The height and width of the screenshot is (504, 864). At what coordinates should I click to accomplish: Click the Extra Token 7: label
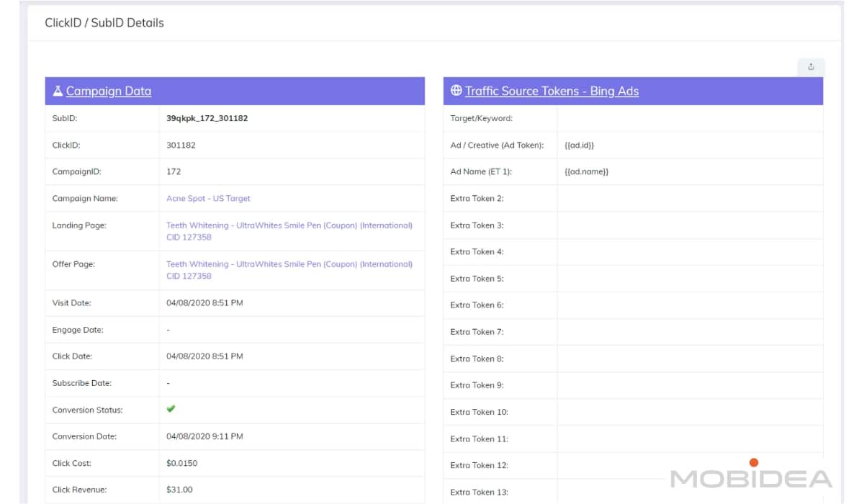click(x=477, y=332)
